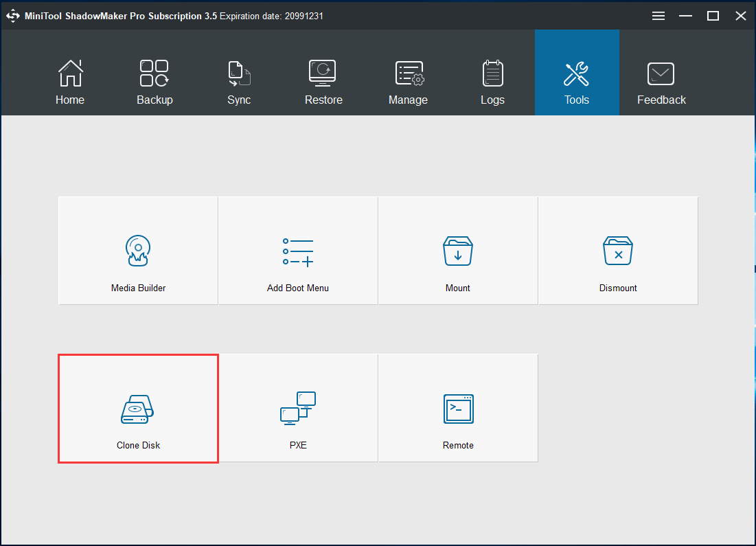The height and width of the screenshot is (546, 756).
Task: Open the Feedback envelope tab
Action: point(661,82)
